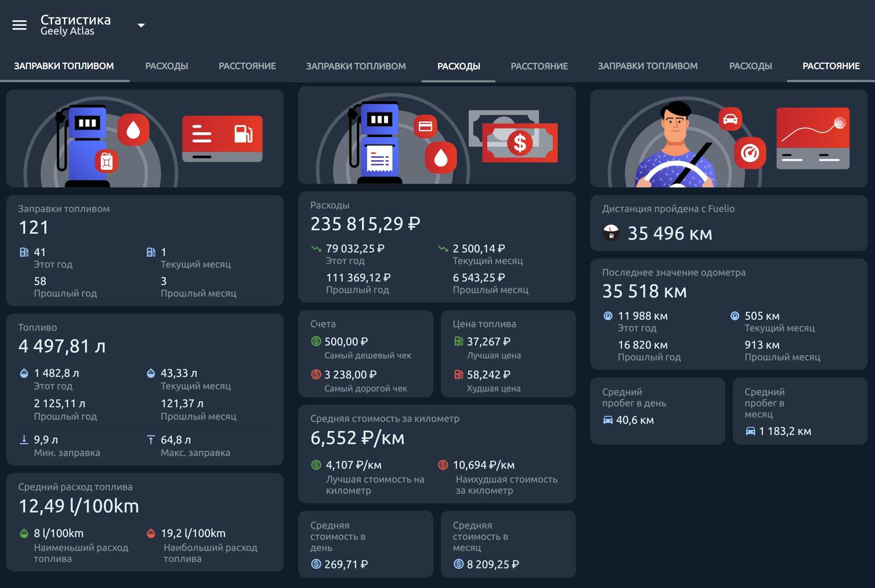Switch to Расходы tab in first panel
The image size is (875, 588).
[166, 66]
